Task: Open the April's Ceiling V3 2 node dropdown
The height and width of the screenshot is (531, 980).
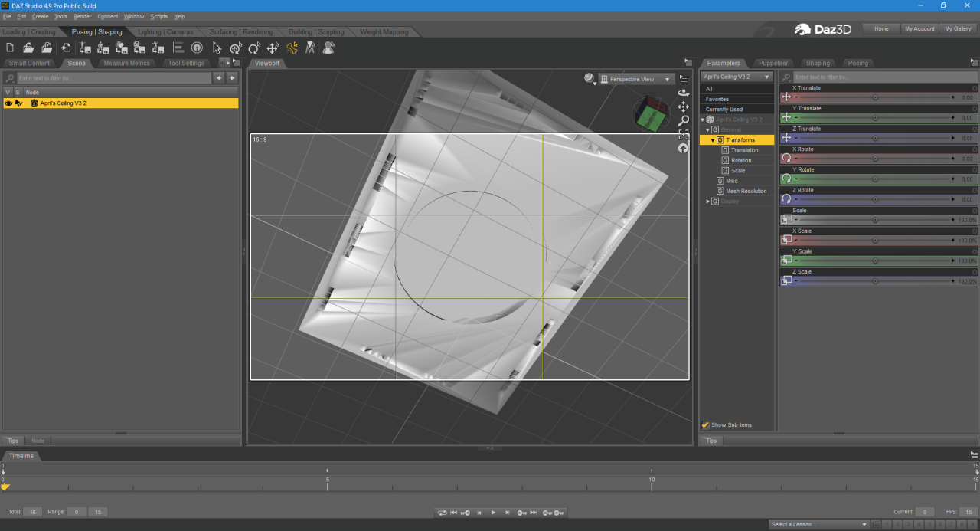Action: pyautogui.click(x=737, y=77)
